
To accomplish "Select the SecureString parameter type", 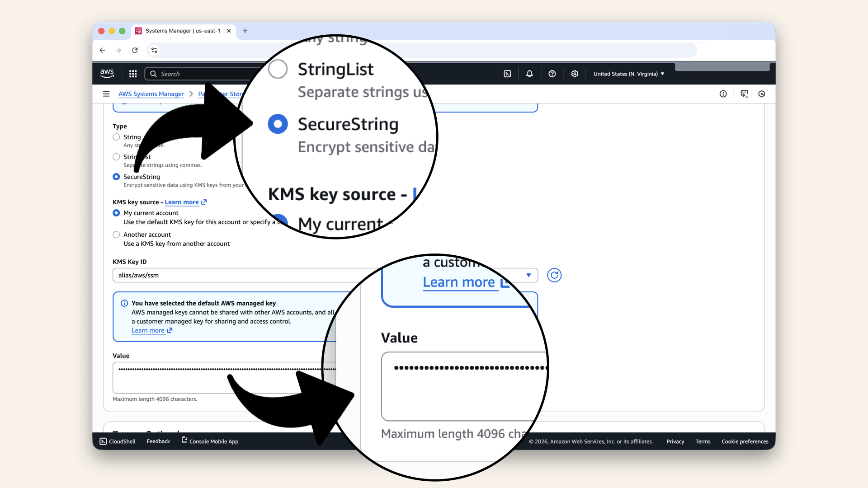I will [x=116, y=177].
